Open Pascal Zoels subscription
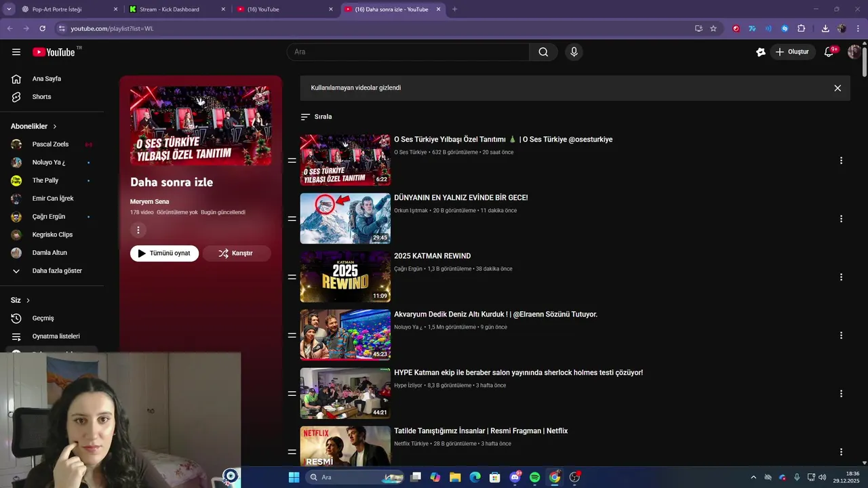 click(x=52, y=144)
